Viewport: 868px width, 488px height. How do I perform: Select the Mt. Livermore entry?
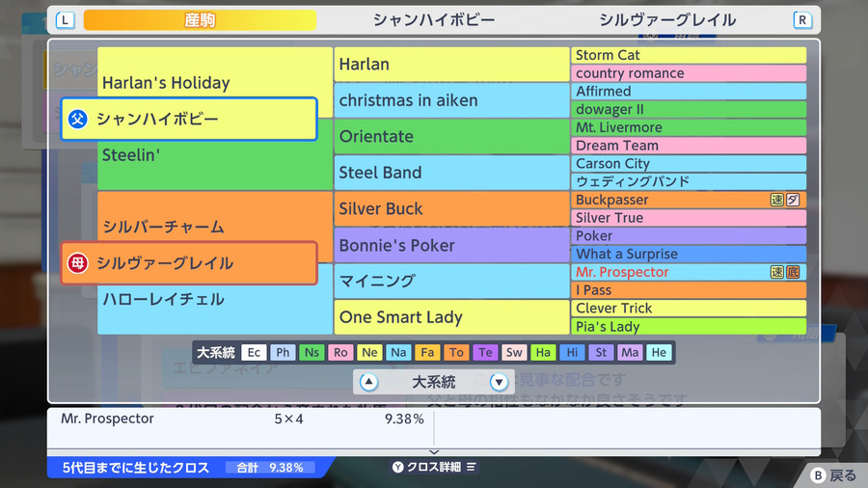click(689, 127)
